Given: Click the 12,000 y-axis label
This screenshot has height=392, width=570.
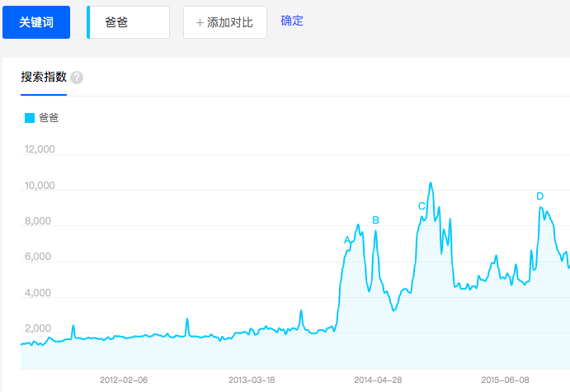Looking at the screenshot, I should coord(40,149).
